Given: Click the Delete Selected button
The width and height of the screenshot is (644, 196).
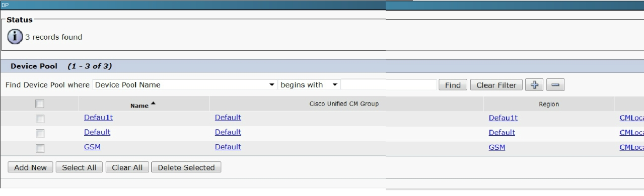Looking at the screenshot, I should coord(186,167).
